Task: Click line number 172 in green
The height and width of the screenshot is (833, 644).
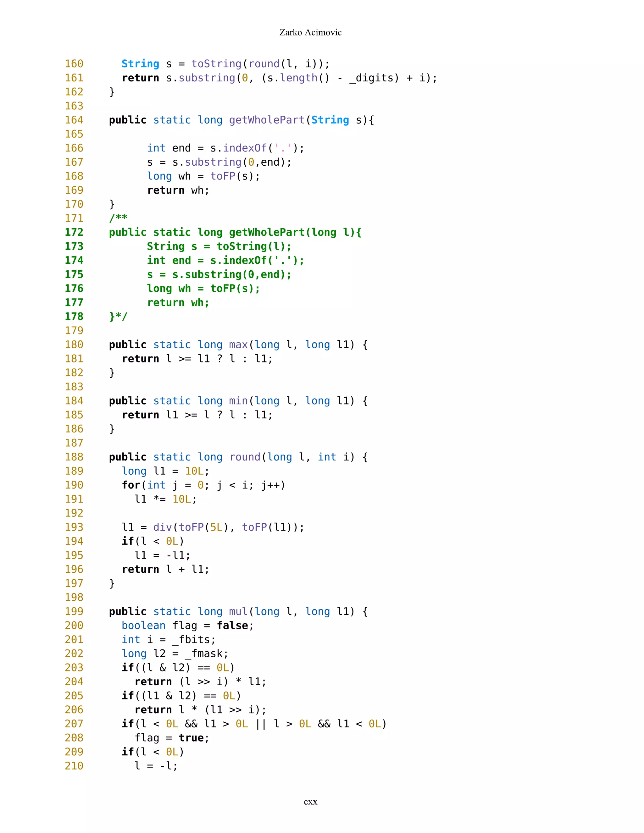Action: [74, 232]
